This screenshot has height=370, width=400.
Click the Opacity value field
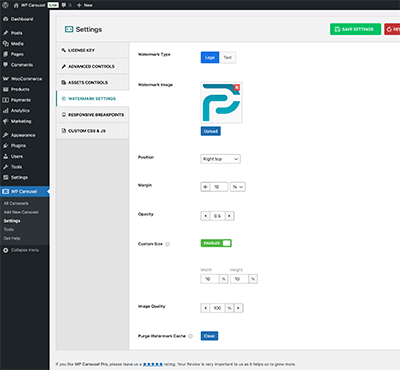pos(217,216)
